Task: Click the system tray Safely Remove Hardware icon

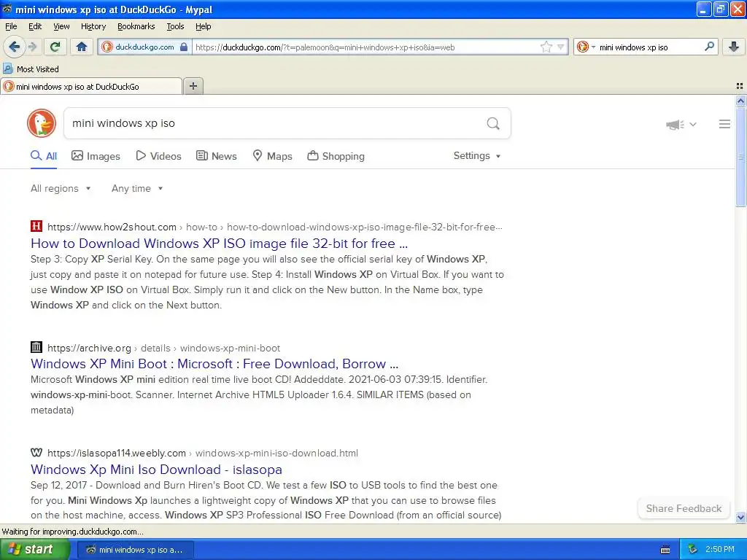Action: 692,550
